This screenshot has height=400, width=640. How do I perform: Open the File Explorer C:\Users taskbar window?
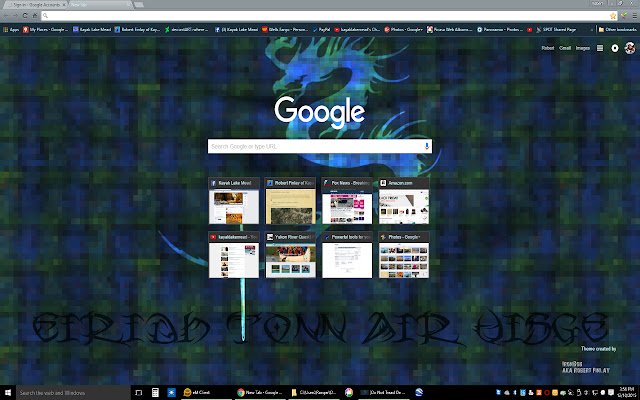pyautogui.click(x=314, y=393)
